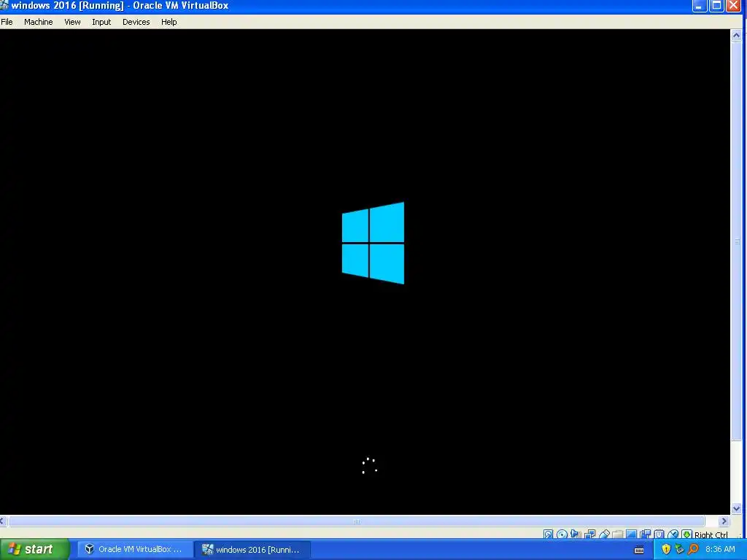Screen dimensions: 747x560
Task: Open the Help menu
Action: 169,22
